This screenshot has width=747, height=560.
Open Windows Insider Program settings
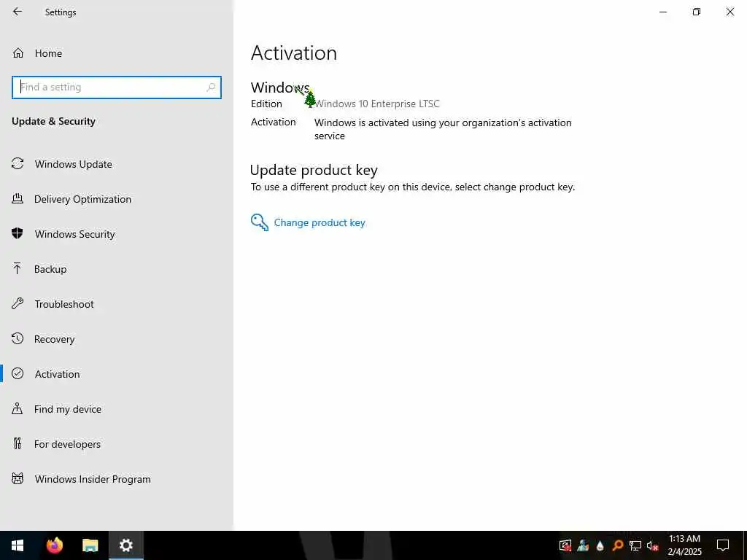(117, 479)
